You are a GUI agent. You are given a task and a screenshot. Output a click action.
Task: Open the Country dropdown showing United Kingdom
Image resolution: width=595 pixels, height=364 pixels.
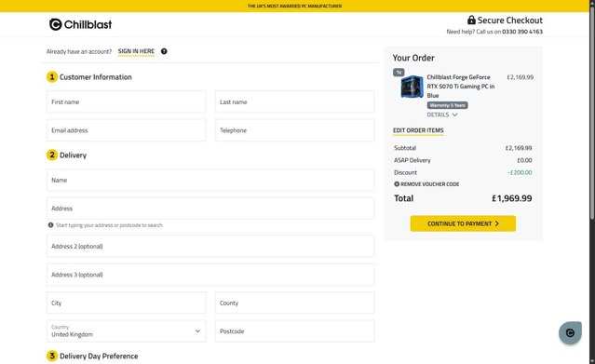tap(126, 331)
